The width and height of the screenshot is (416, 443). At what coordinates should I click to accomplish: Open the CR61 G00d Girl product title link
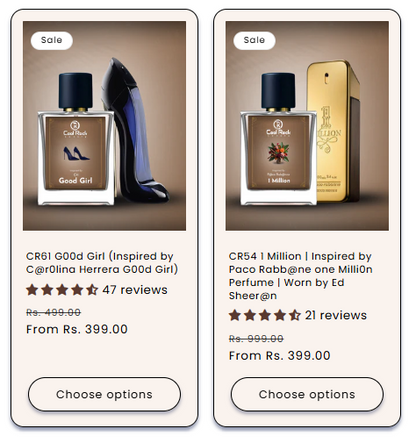pyautogui.click(x=102, y=263)
